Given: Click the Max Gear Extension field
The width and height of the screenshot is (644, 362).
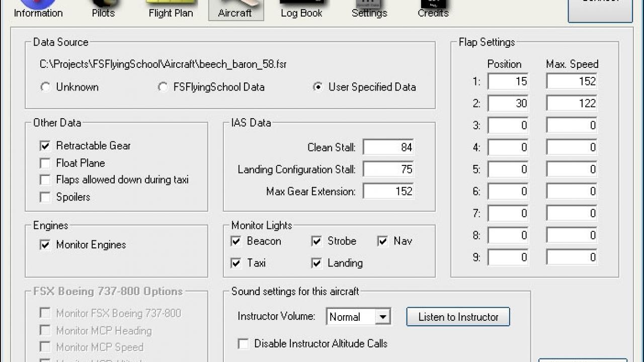Looking at the screenshot, I should pyautogui.click(x=388, y=191).
